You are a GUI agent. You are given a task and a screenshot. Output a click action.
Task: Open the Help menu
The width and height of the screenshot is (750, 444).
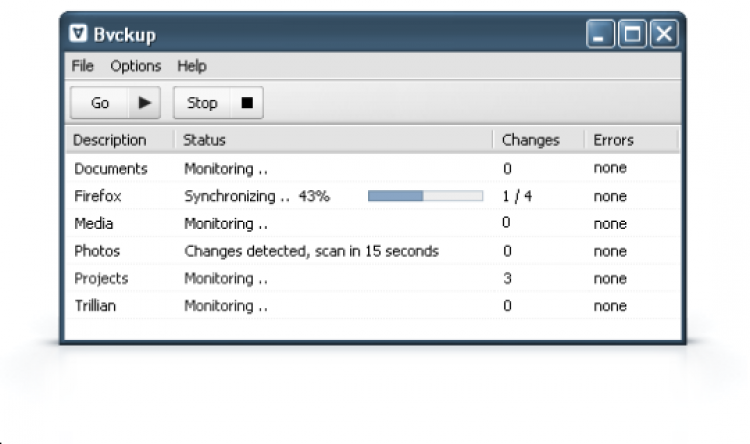[x=192, y=66]
